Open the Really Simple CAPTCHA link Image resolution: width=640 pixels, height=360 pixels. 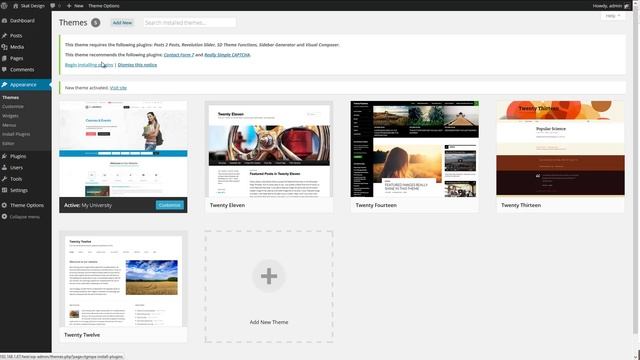click(227, 55)
